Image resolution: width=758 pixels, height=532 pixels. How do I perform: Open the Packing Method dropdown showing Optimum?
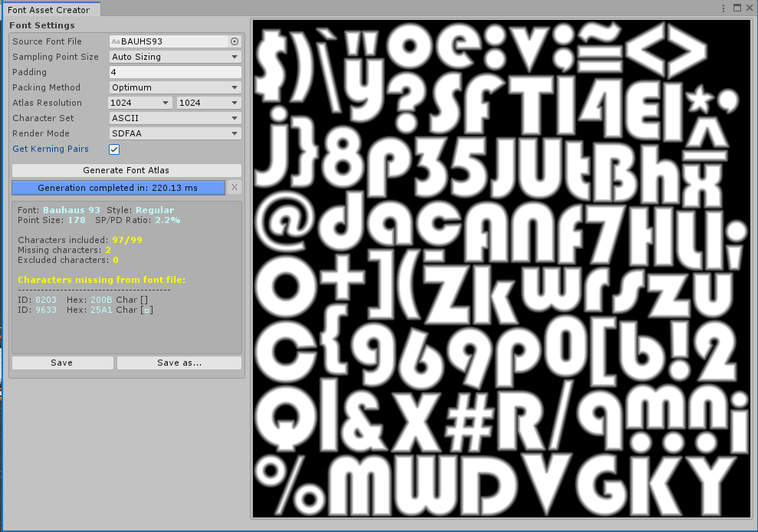pyautogui.click(x=175, y=87)
